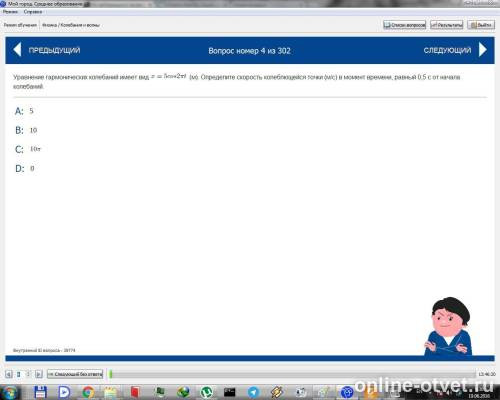Viewport: 500px width, 400px height.
Task: Open the Режим menu
Action: (10, 12)
